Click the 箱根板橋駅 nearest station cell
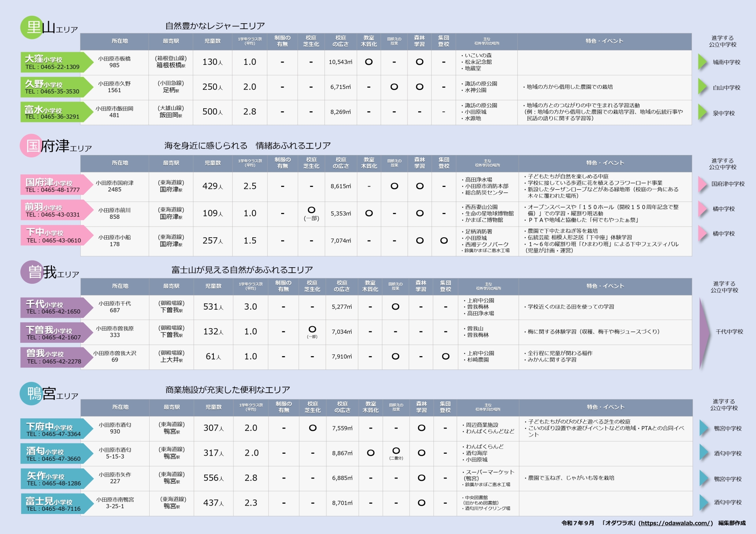Viewport: 756px width, 534px height. [x=171, y=62]
